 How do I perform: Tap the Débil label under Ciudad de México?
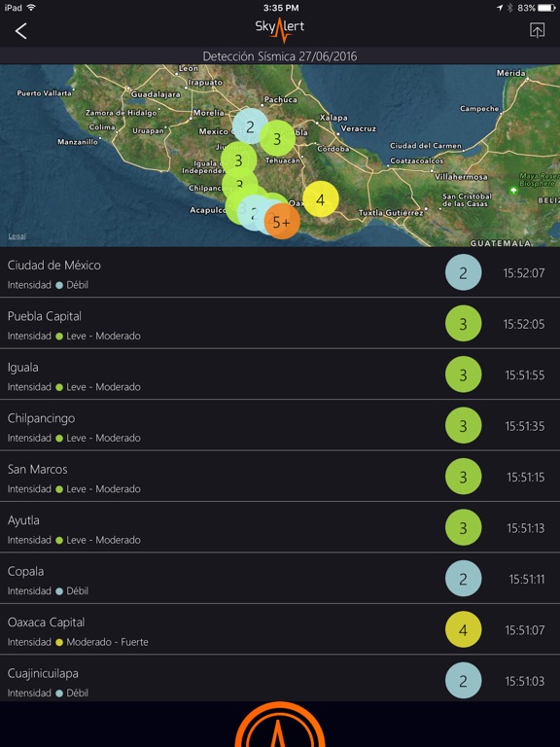pyautogui.click(x=77, y=285)
